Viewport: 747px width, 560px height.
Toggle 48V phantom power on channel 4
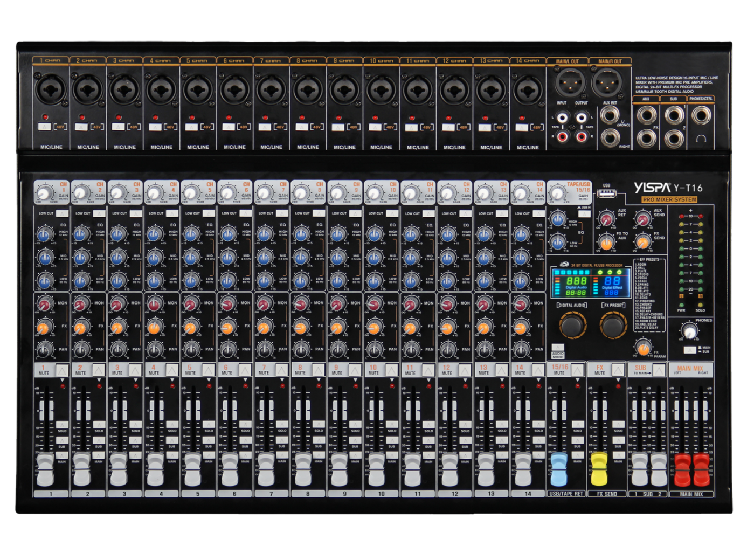pyautogui.click(x=155, y=127)
